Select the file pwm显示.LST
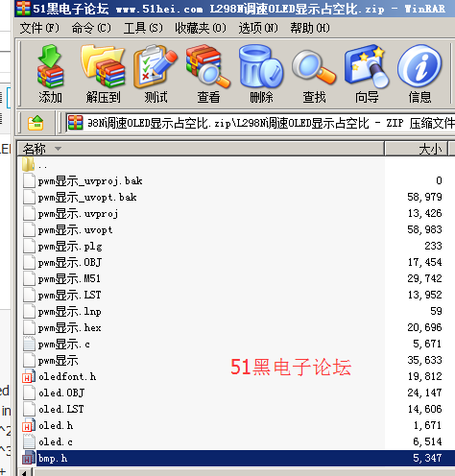The height and width of the screenshot is (476, 455). [x=69, y=295]
